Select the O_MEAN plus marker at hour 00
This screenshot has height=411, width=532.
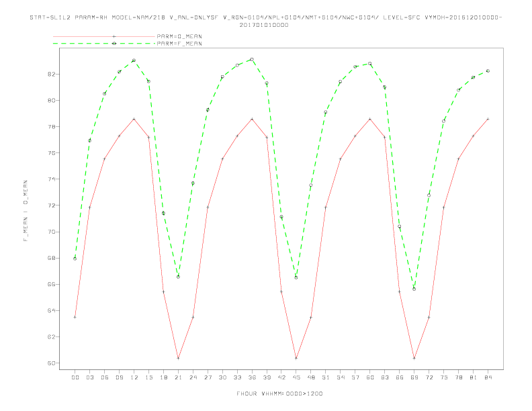(x=75, y=318)
